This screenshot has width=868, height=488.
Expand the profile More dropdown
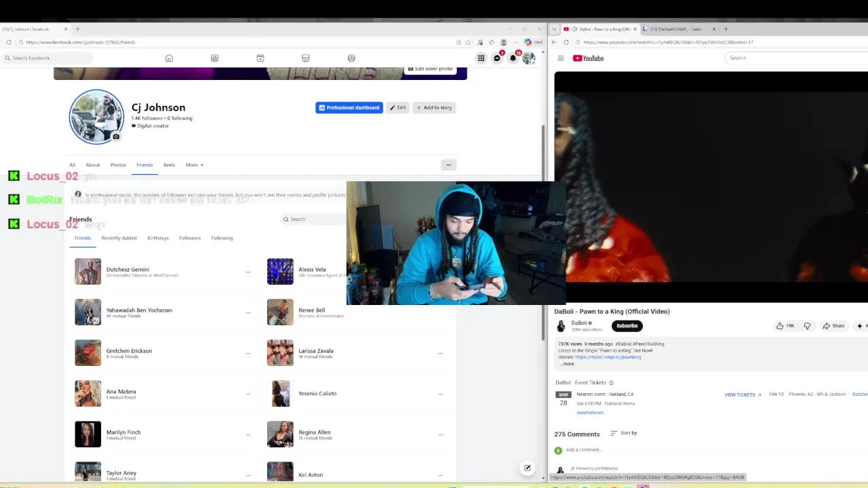tap(195, 165)
